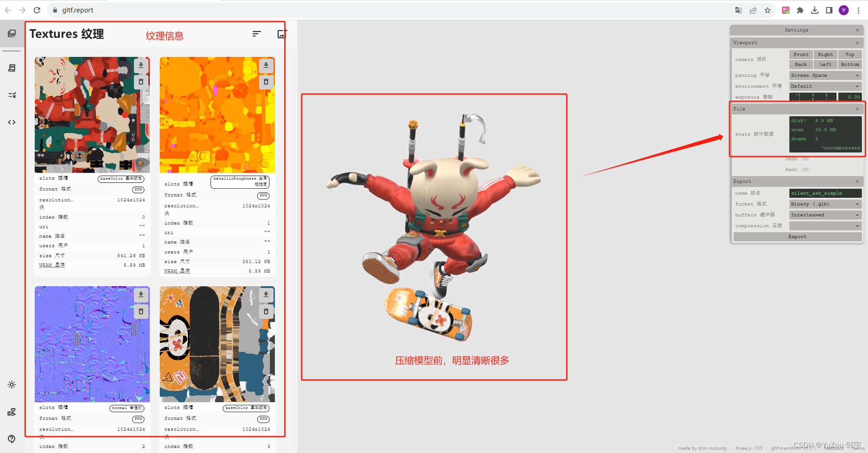The height and width of the screenshot is (453, 868).
Task: Delete the metallicRoughness texture
Action: [x=266, y=82]
